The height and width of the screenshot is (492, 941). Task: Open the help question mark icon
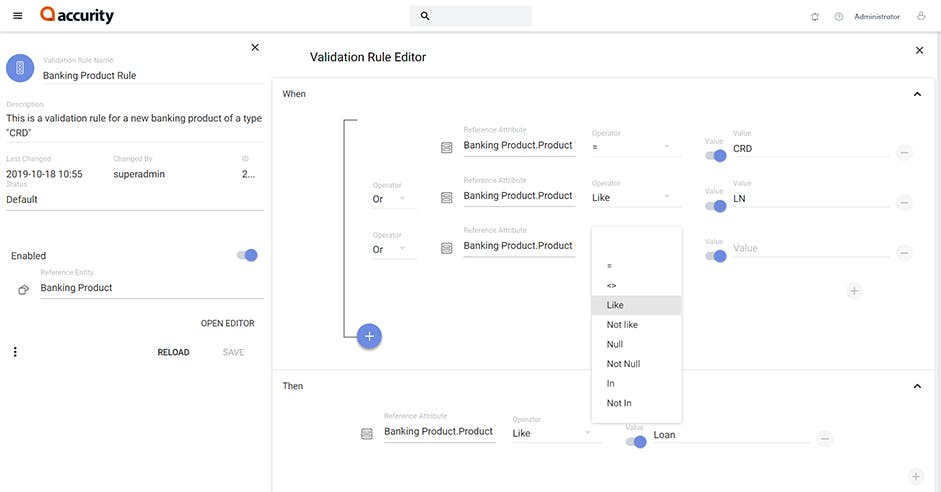pos(839,17)
